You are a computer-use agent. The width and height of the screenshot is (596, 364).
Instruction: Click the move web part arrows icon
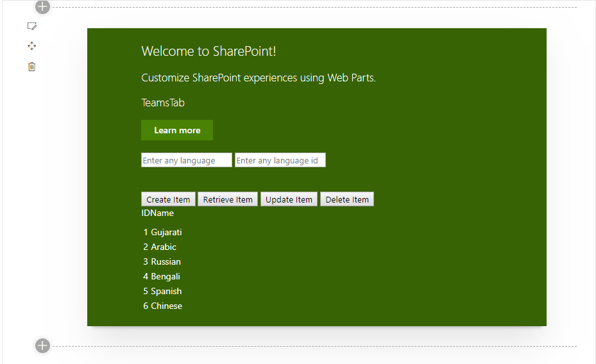pos(32,46)
